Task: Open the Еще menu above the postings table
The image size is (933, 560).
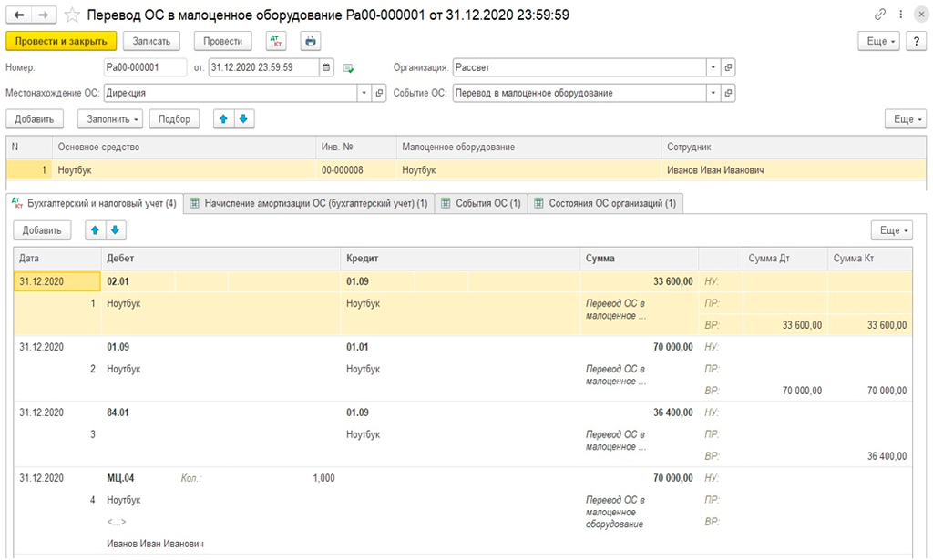Action: tap(892, 230)
